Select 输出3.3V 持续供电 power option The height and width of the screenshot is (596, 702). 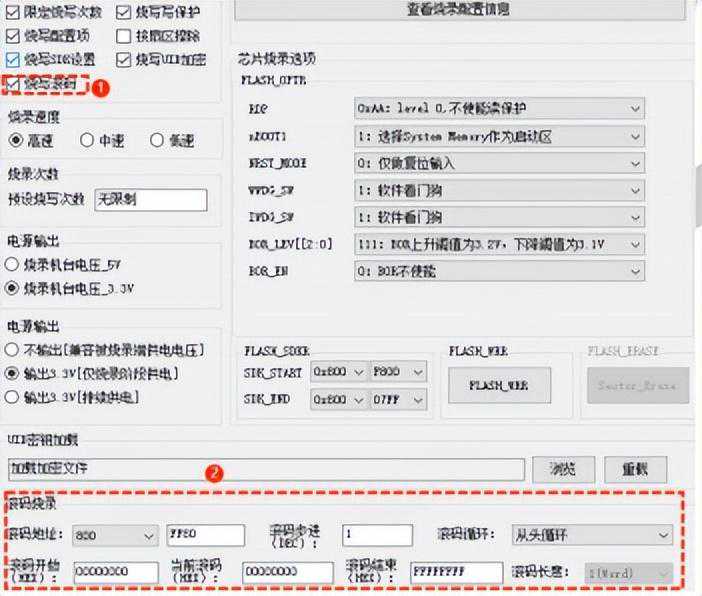(12, 396)
